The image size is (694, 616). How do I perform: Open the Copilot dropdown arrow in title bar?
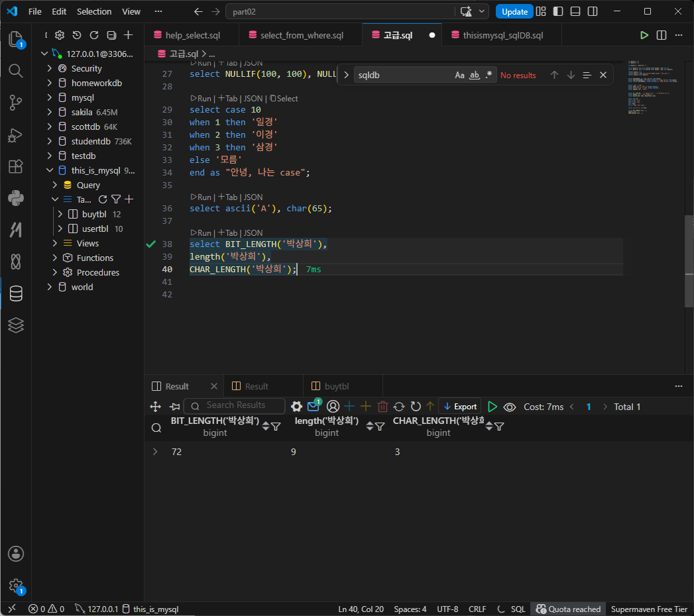[x=481, y=11]
